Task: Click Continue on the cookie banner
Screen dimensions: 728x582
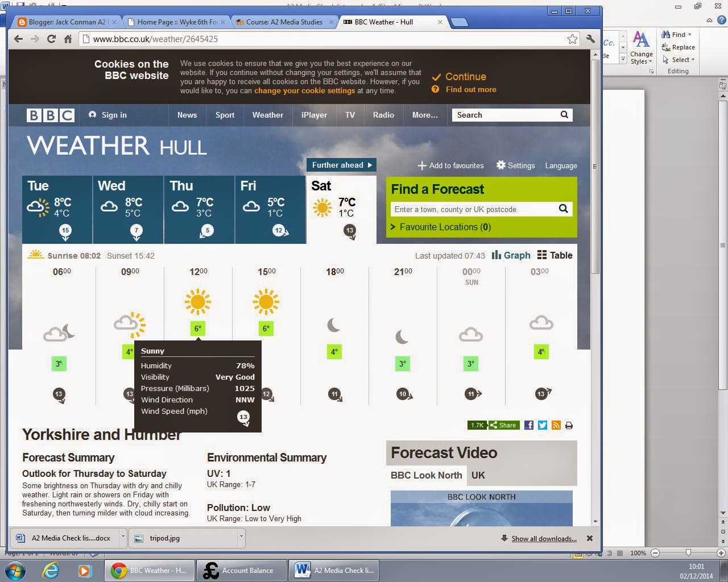Action: tap(459, 77)
